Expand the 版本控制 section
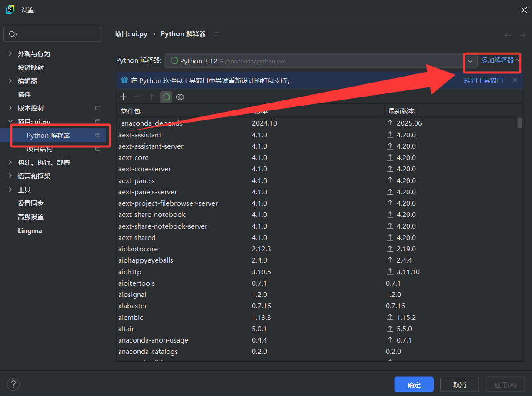This screenshot has height=396, width=532. (x=10, y=108)
